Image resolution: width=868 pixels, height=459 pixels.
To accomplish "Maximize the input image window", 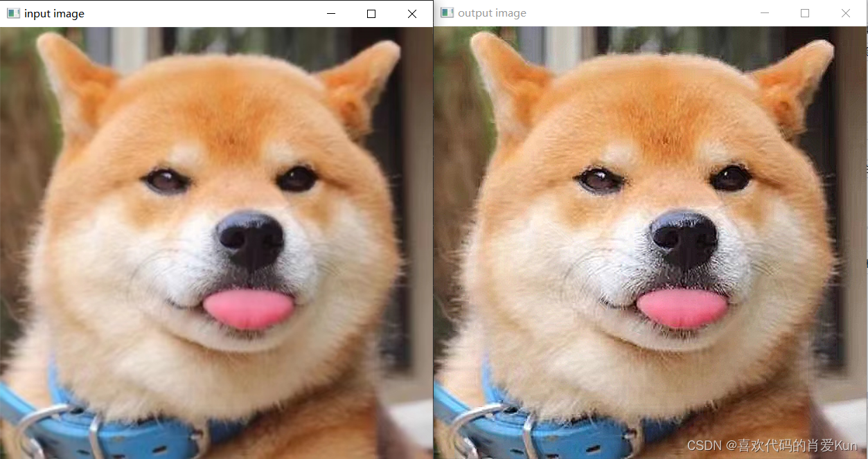I will [371, 13].
